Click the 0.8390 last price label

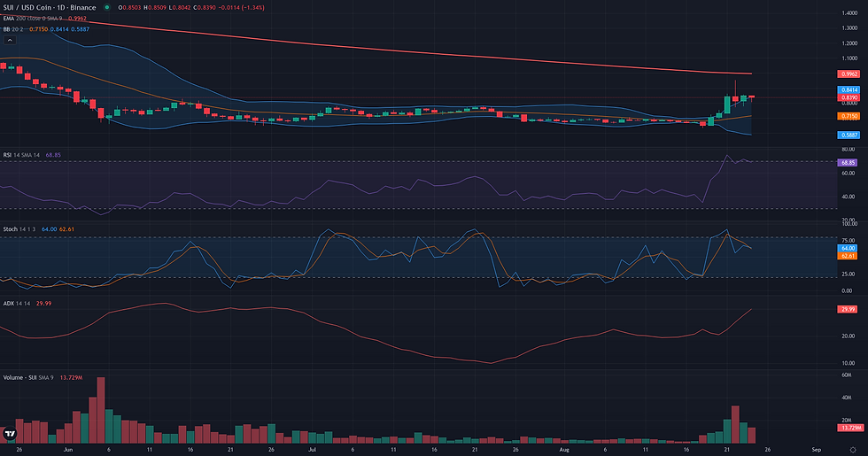[849, 97]
